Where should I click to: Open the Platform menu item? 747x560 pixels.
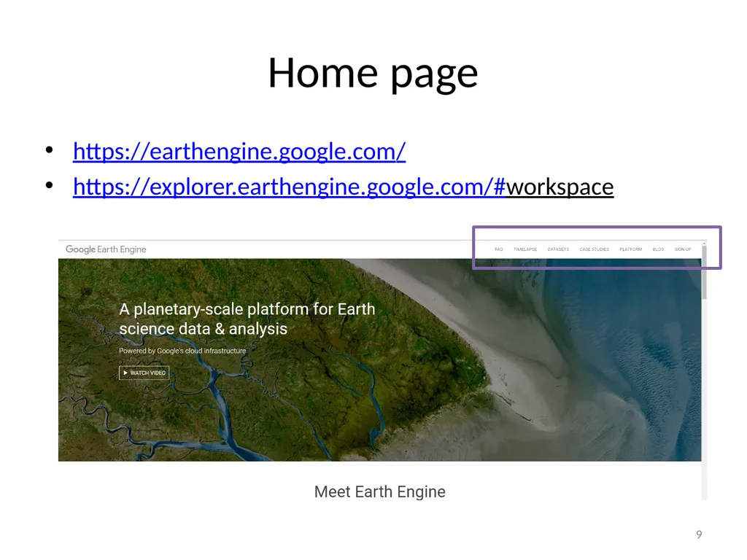coord(630,249)
